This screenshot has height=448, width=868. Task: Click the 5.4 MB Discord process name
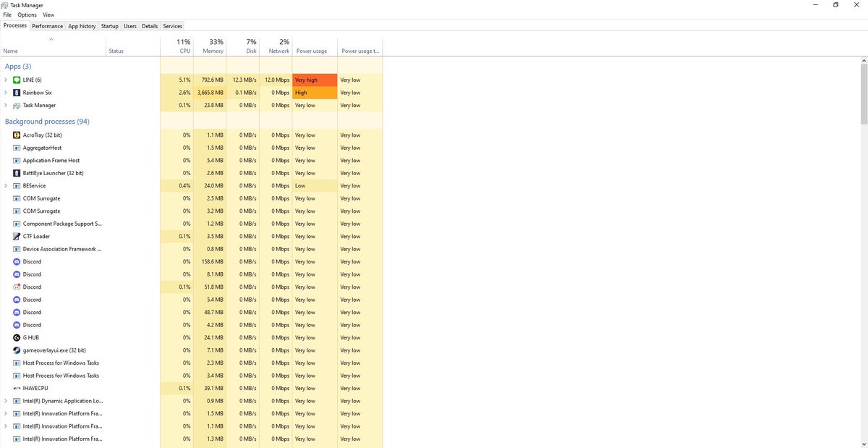coord(32,300)
